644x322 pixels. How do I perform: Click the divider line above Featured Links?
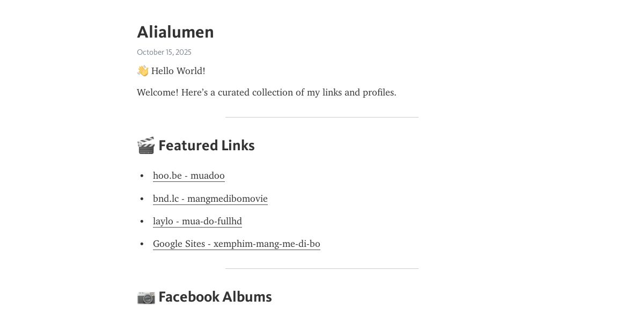pos(322,117)
